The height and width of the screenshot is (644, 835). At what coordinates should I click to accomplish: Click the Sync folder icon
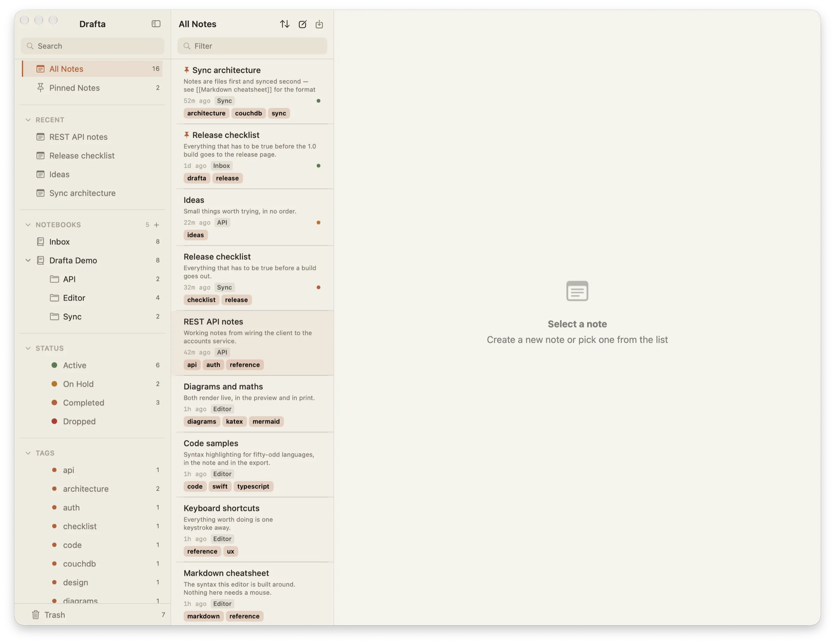[x=54, y=316]
